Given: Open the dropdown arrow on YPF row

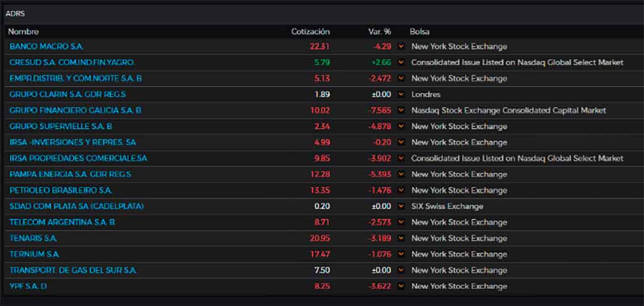Looking at the screenshot, I should [401, 286].
